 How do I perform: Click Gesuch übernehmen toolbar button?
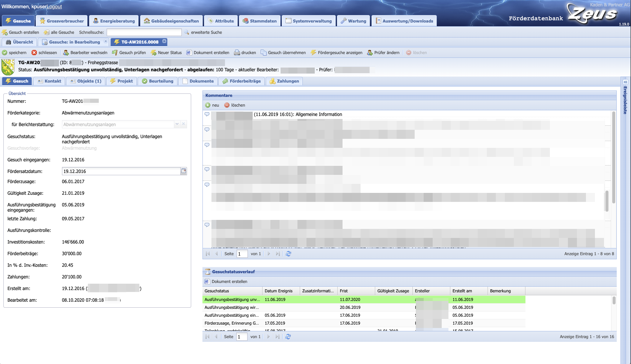click(283, 53)
